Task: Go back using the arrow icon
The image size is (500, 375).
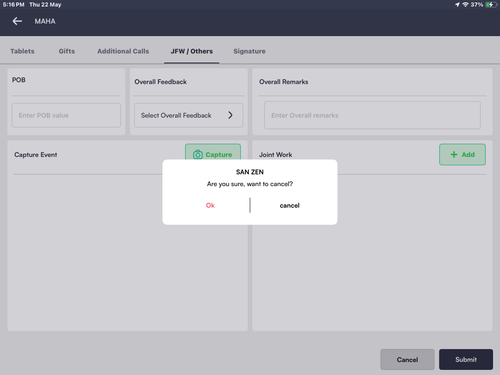Action: coord(17,21)
